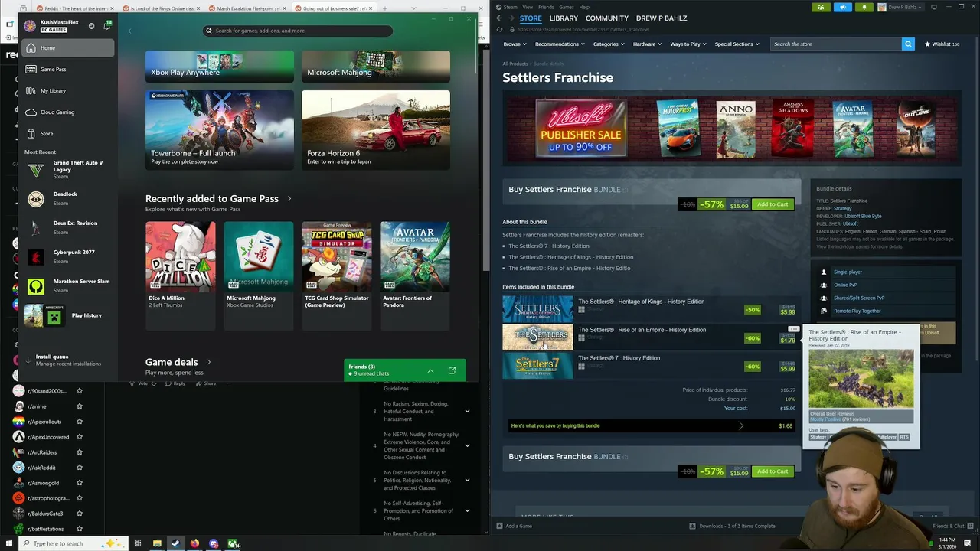This screenshot has width=980, height=551.
Task: Open the Xbox app from the taskbar
Action: [x=233, y=543]
